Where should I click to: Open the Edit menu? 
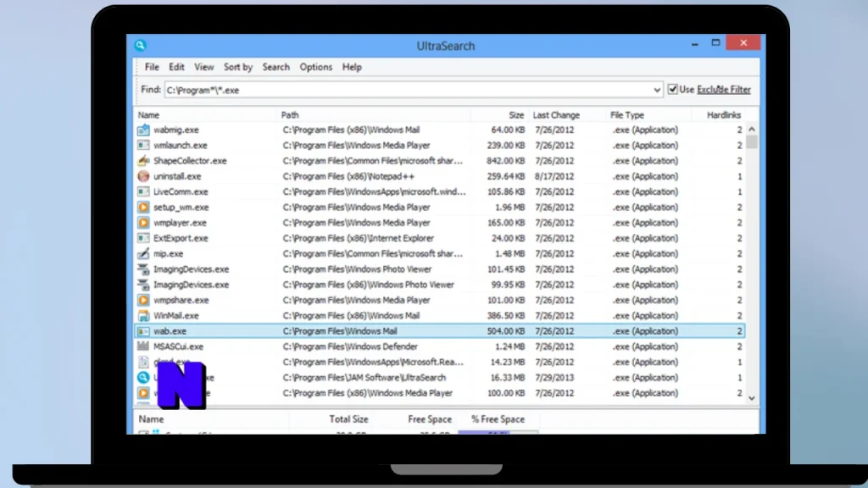point(176,67)
